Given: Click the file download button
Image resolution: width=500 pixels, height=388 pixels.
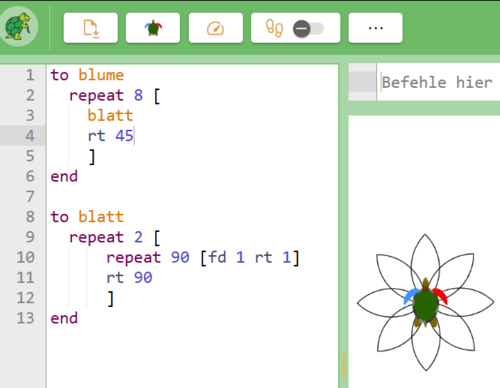Looking at the screenshot, I should coord(91,28).
